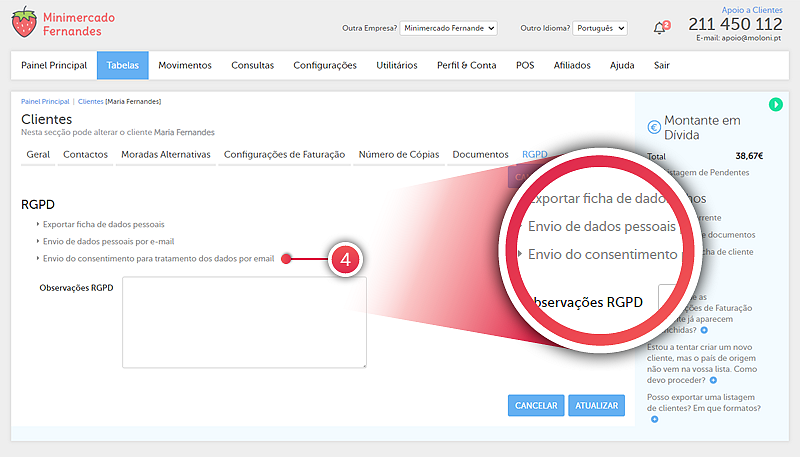
Task: Open the Outra Empresa dropdown
Action: click(448, 28)
